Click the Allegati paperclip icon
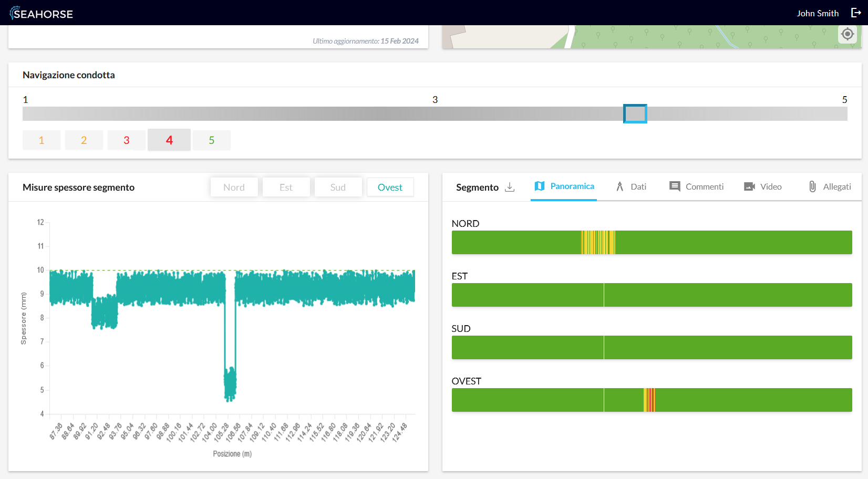 (x=812, y=186)
